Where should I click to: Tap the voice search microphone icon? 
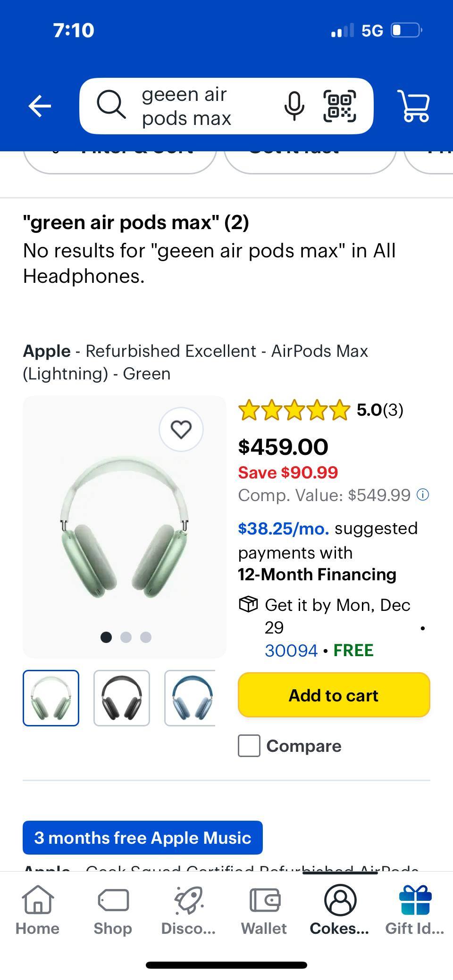point(294,106)
